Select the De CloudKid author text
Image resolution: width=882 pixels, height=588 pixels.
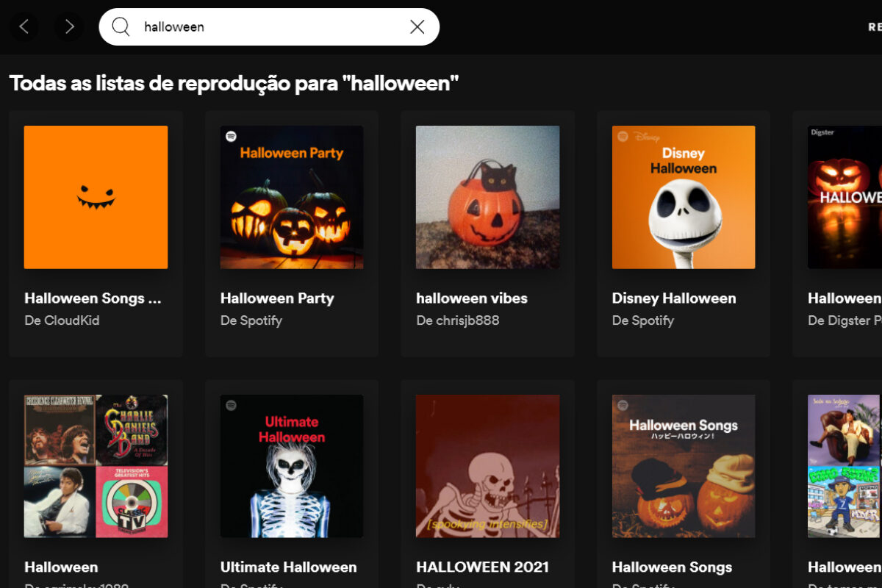(x=62, y=320)
